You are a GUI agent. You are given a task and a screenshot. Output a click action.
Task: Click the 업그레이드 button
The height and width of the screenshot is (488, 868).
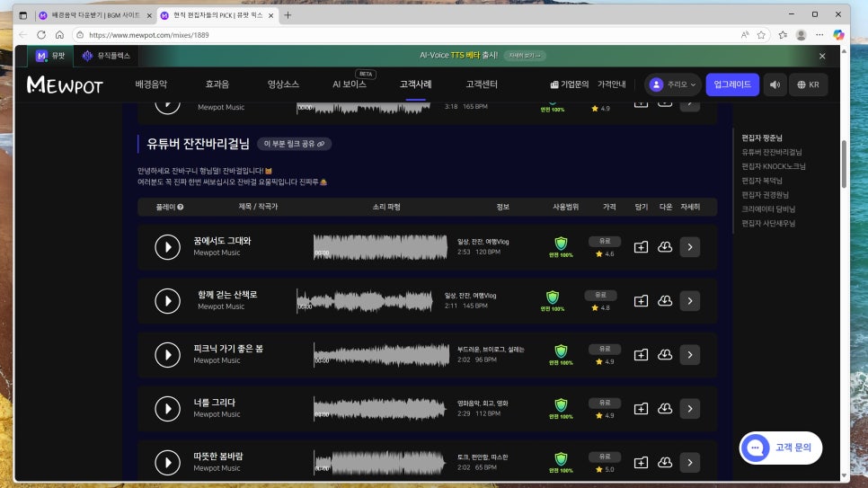pos(732,84)
